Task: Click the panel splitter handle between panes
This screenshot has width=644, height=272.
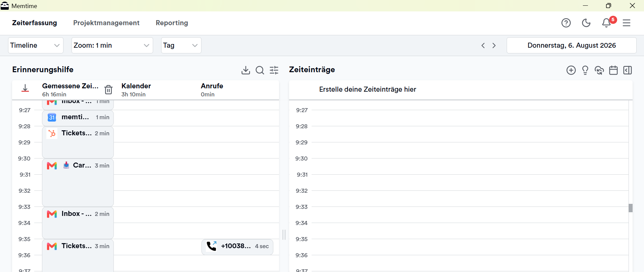Action: point(284,234)
